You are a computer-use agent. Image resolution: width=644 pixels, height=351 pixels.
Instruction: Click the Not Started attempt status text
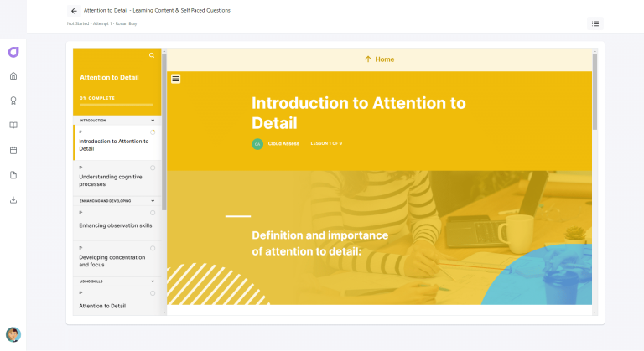[101, 23]
